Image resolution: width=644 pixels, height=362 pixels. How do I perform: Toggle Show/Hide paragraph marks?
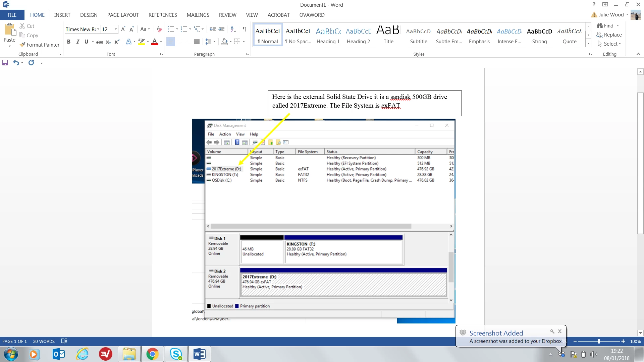(245, 29)
